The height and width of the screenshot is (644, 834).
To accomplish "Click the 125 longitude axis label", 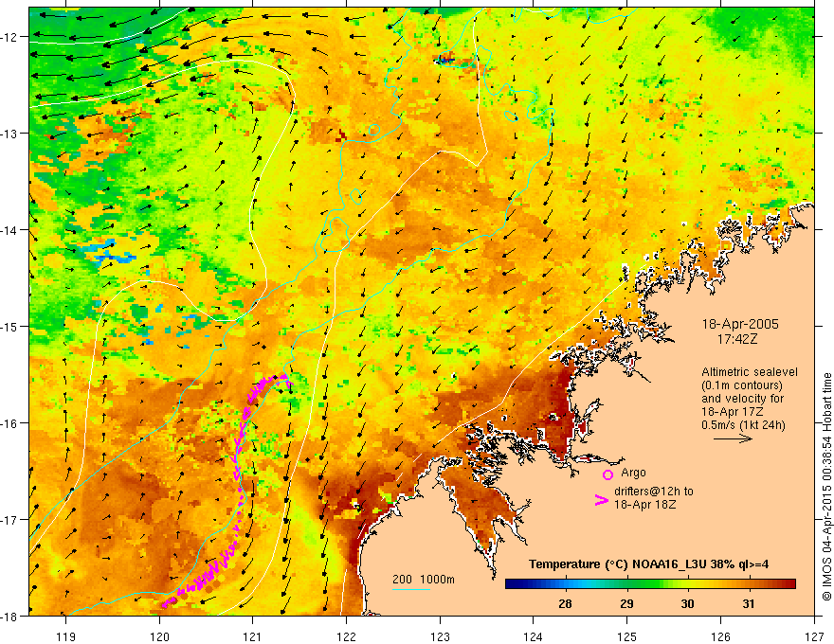I will (627, 637).
